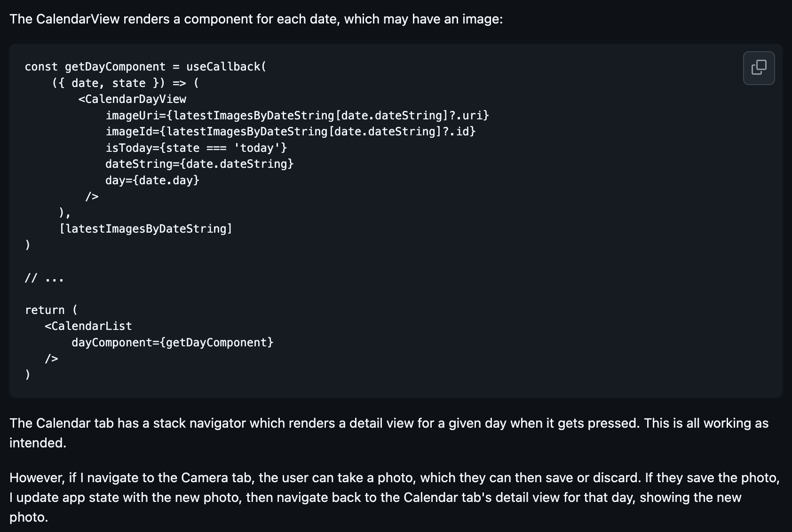Image resolution: width=792 pixels, height=532 pixels.
Task: Click the 'today' string literal in code
Action: (x=257, y=148)
